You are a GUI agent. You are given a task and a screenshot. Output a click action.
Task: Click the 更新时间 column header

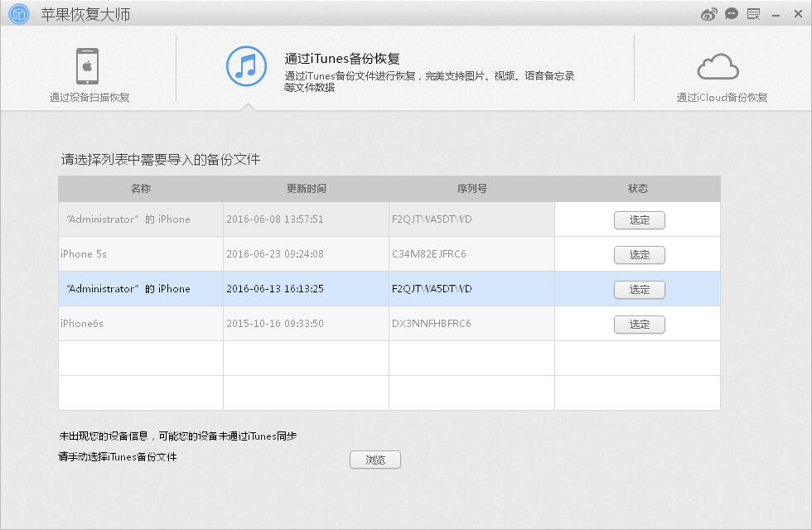click(304, 188)
